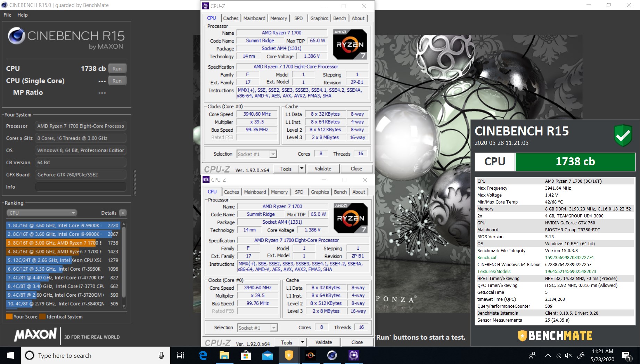Image resolution: width=640 pixels, height=364 pixels.
Task: Switch to SPD tab in upper CPU-Z
Action: (298, 18)
